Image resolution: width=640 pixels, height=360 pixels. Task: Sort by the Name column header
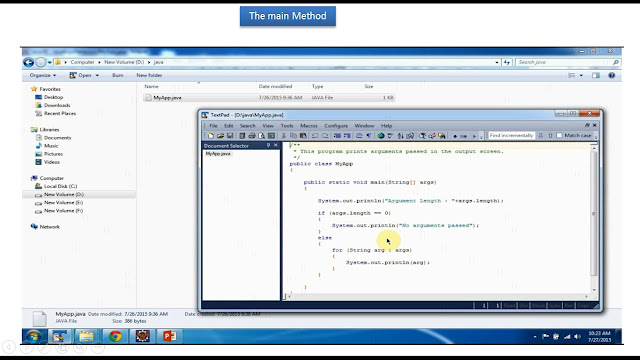click(151, 87)
